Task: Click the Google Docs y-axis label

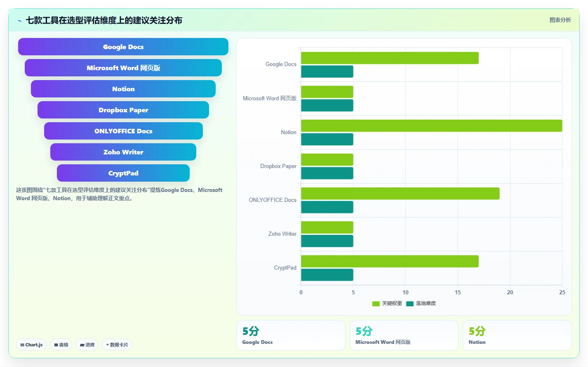Action: point(281,64)
